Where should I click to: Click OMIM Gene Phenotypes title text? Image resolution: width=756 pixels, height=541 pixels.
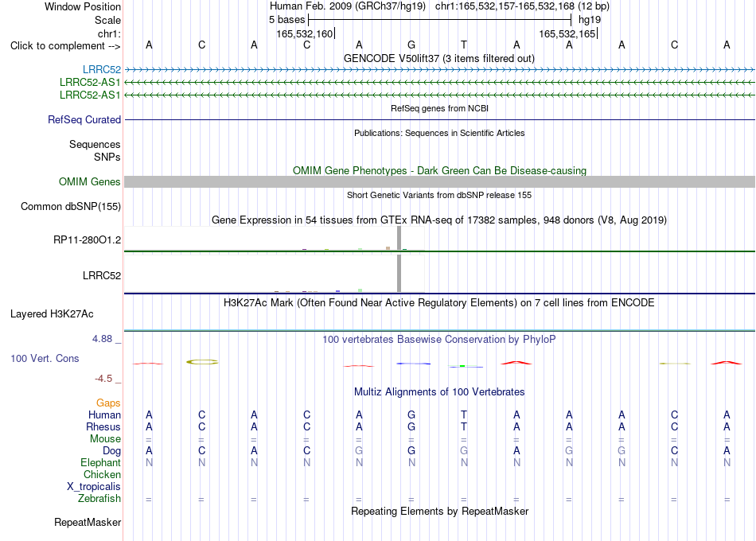[x=440, y=171]
